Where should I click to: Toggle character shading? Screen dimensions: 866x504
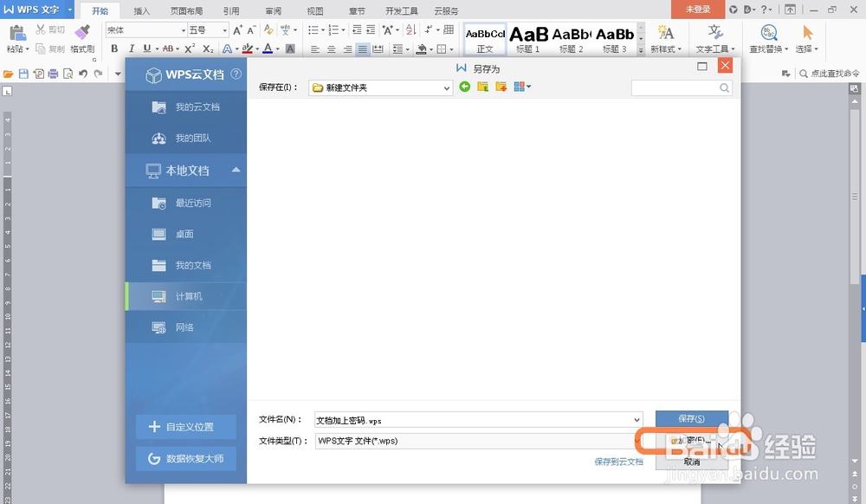point(290,48)
